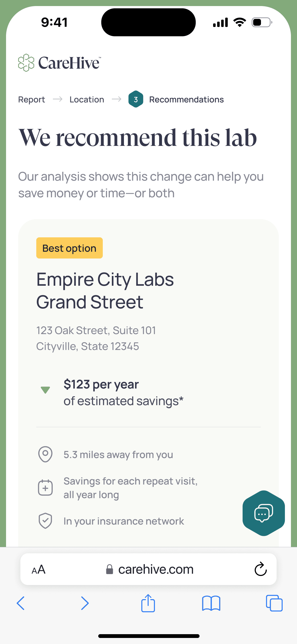Viewport: 297px width, 644px height.
Task: Go back to the Location step
Action: [x=87, y=100]
